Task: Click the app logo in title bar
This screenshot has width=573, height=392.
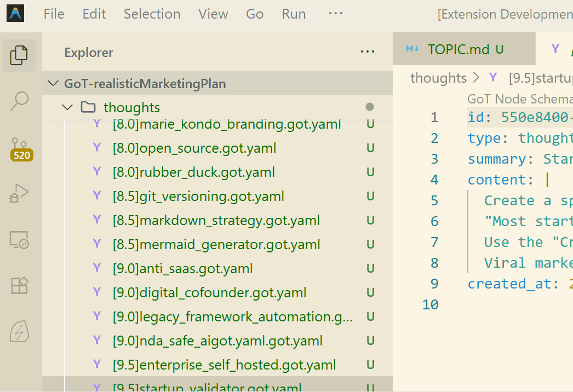Action: coord(16,14)
